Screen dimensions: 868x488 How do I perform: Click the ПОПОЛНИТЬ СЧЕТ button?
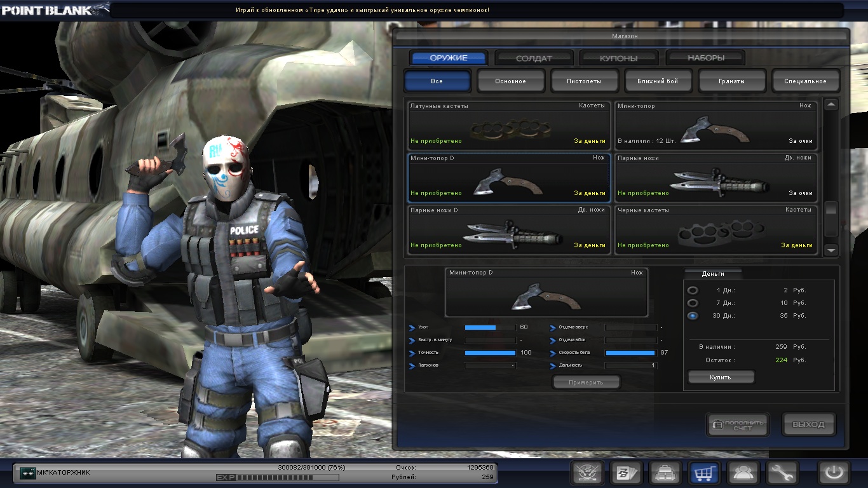738,424
